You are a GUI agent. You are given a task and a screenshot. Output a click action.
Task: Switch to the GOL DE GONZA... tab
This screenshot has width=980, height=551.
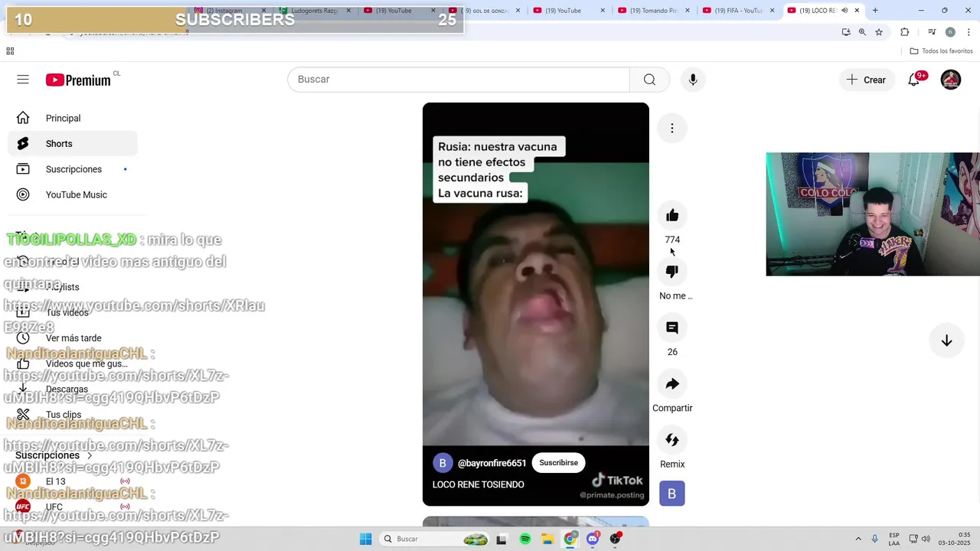pos(484,11)
